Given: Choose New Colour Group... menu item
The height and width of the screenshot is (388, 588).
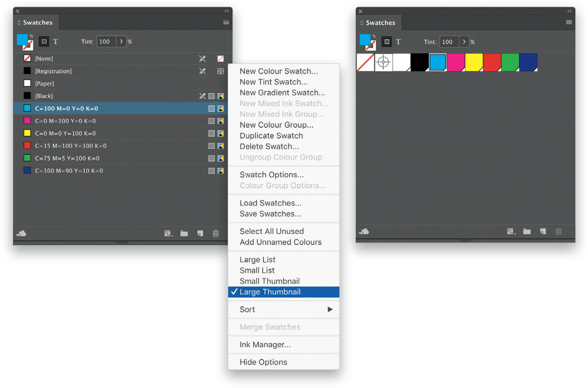Looking at the screenshot, I should click(284, 125).
